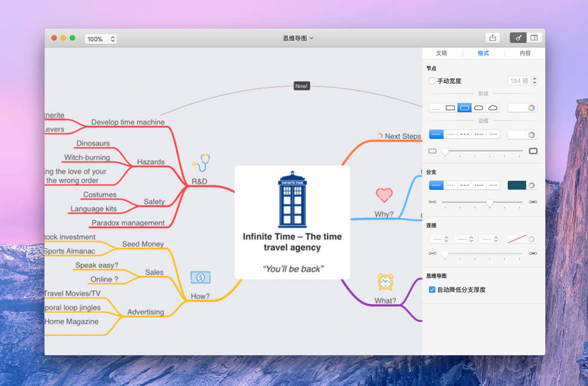The width and height of the screenshot is (588, 386).
Task: Click the 134 磅 width input field
Action: click(519, 81)
